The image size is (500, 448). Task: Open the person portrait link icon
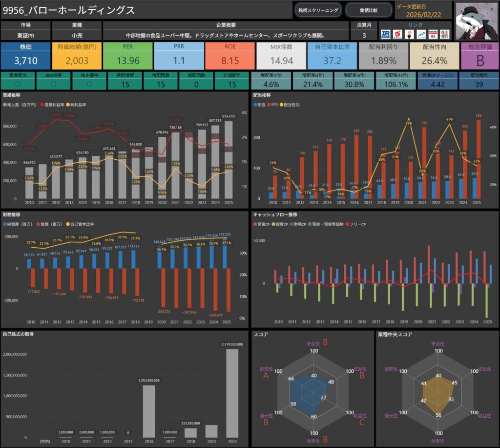409,34
